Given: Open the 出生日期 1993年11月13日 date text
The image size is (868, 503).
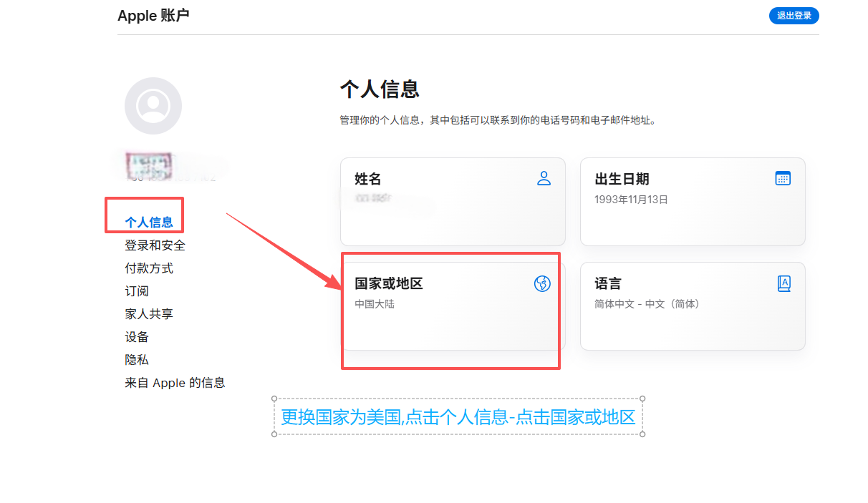Looking at the screenshot, I should click(x=631, y=200).
